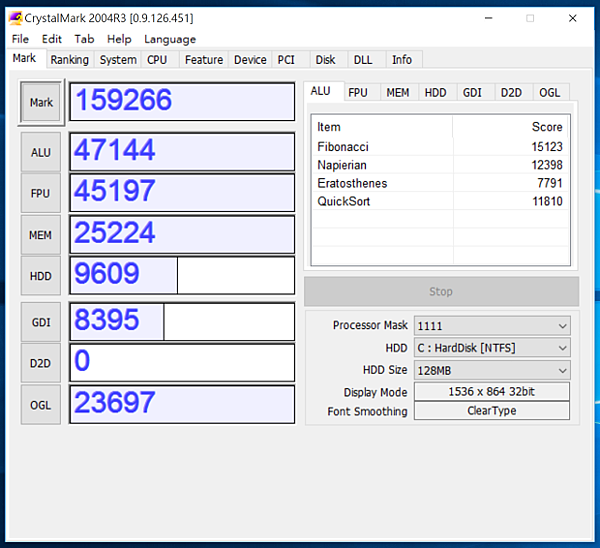Run the FPU benchmark button
Image resolution: width=600 pixels, height=548 pixels.
click(x=41, y=193)
